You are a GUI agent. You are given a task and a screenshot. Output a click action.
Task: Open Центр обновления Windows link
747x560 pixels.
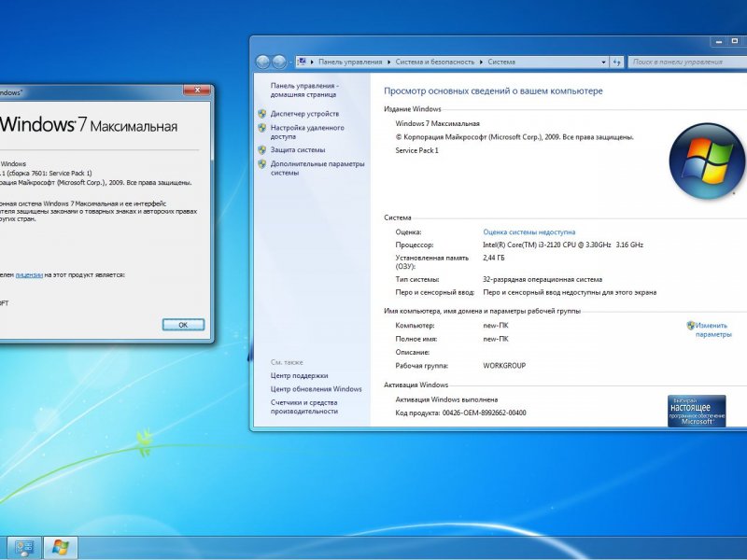(x=317, y=389)
